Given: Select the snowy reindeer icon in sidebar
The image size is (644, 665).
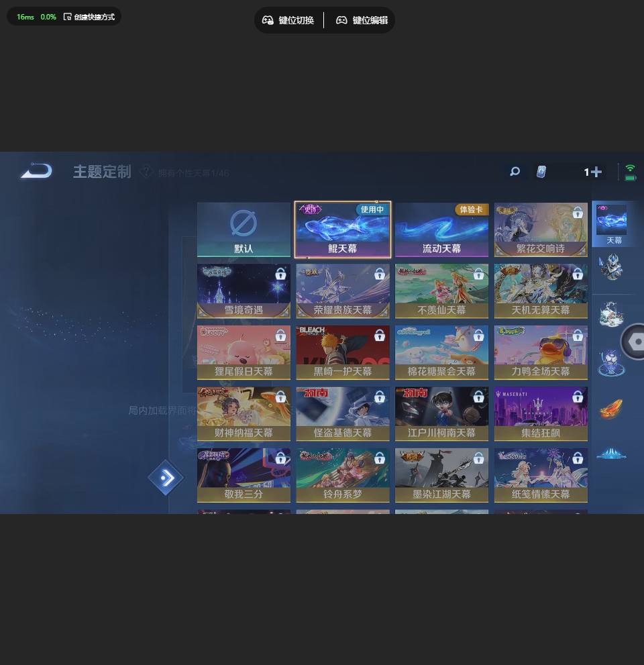Looking at the screenshot, I should (611, 314).
